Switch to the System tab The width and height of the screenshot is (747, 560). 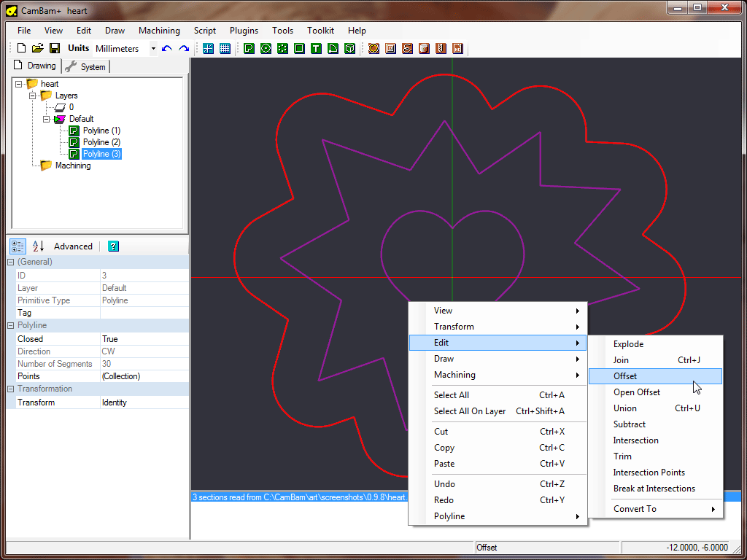click(x=86, y=67)
